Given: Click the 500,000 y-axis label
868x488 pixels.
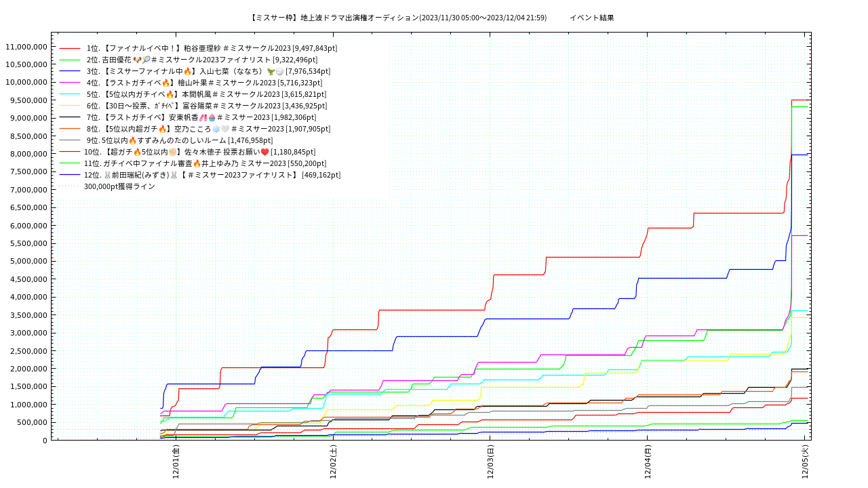Looking at the screenshot, I should [33, 422].
